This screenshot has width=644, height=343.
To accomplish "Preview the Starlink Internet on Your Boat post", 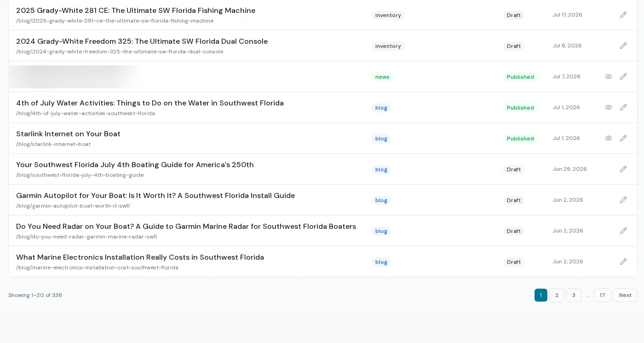I will coord(609,138).
